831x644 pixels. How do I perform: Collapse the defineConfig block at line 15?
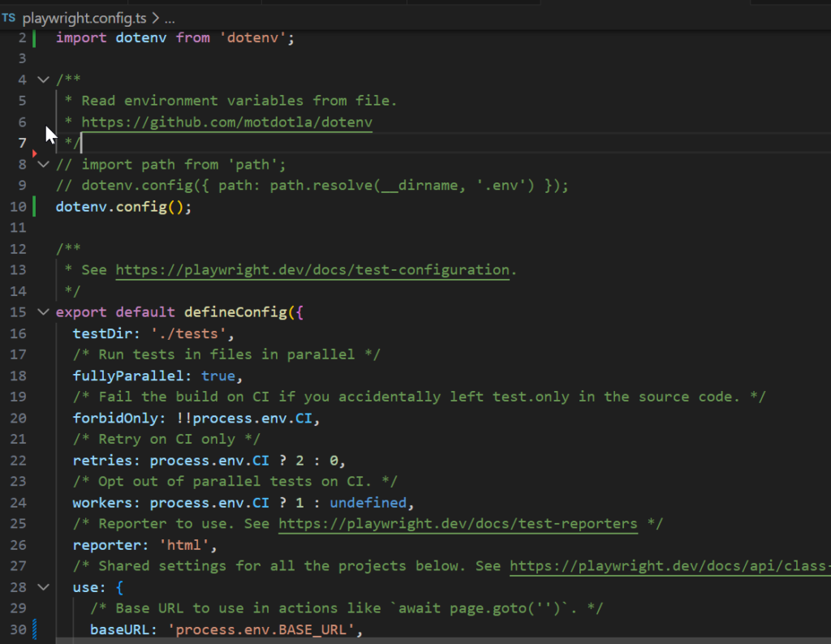(43, 312)
